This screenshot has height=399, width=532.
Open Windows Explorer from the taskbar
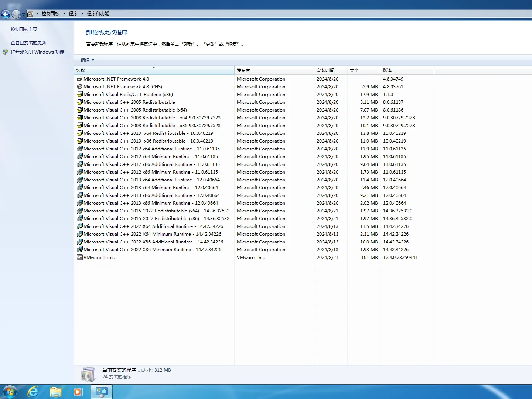point(56,391)
